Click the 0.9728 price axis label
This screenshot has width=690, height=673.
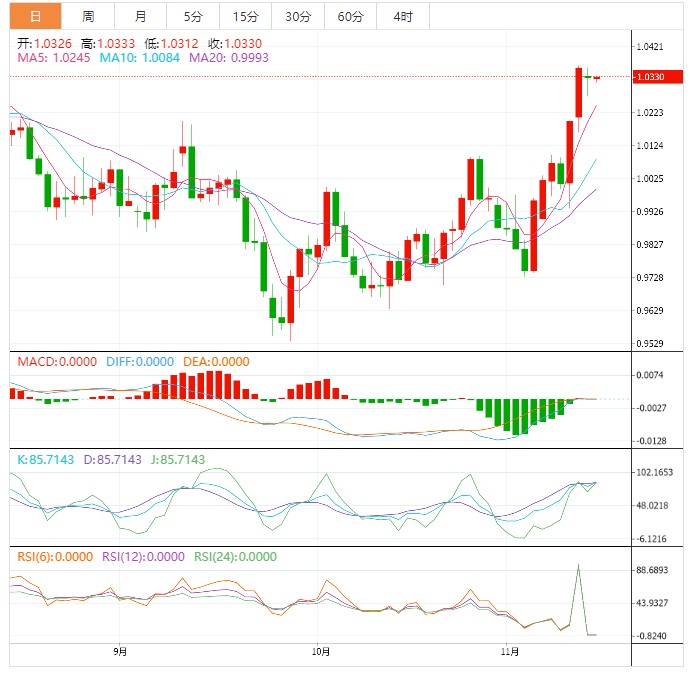(x=650, y=278)
